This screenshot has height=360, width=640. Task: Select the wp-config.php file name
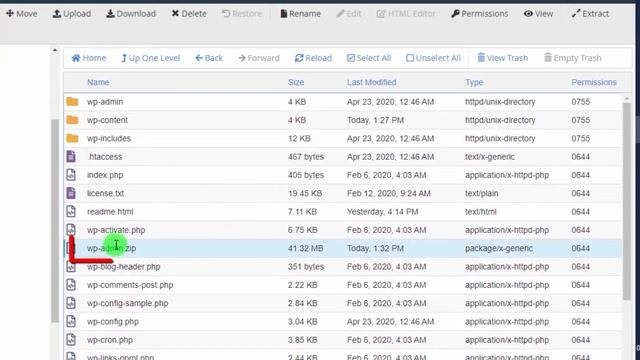point(113,322)
